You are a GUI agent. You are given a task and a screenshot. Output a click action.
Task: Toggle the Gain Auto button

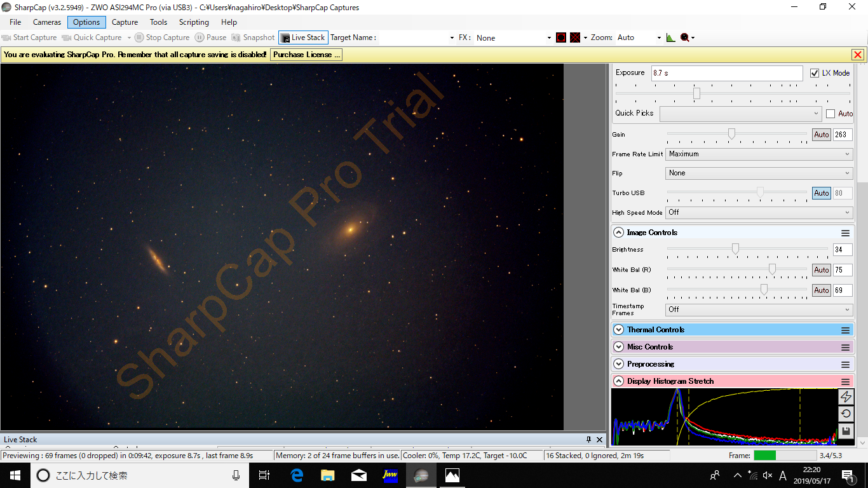(x=822, y=135)
